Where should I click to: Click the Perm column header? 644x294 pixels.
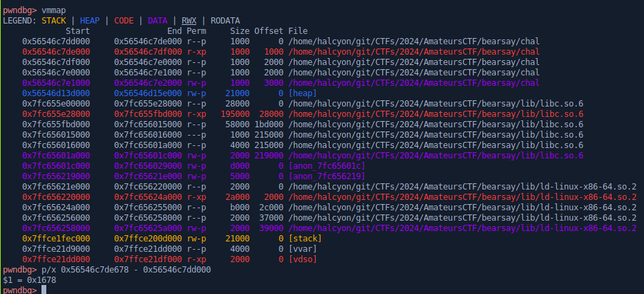click(196, 31)
